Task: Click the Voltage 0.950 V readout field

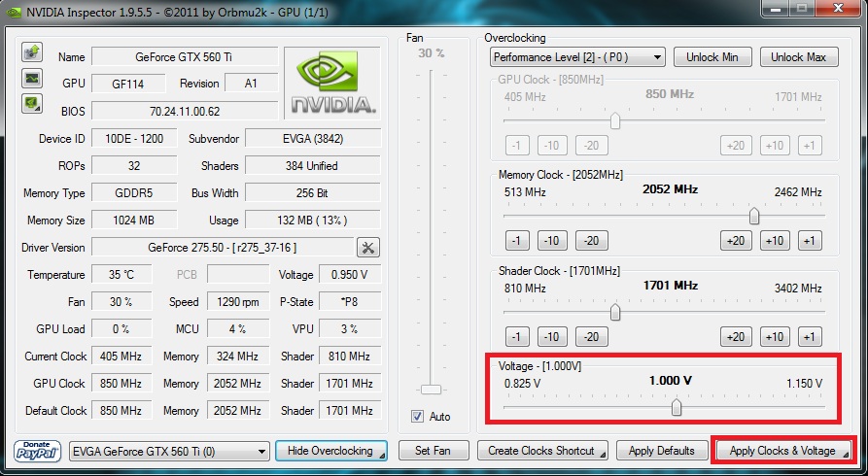Action: coord(350,275)
